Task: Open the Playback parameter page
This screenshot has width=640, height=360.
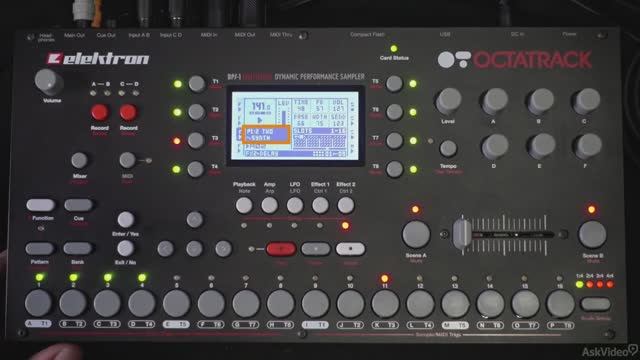Action: pyautogui.click(x=244, y=205)
